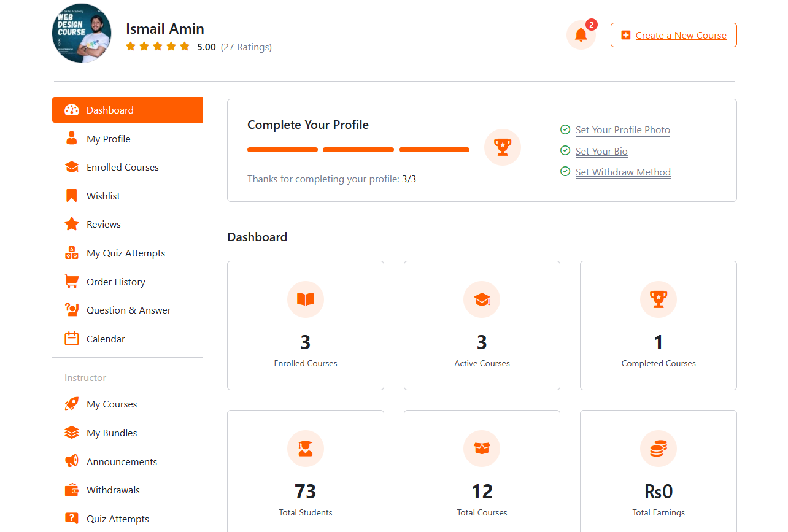The height and width of the screenshot is (532, 788).
Task: Open the Wishlist sidebar item
Action: click(x=103, y=196)
